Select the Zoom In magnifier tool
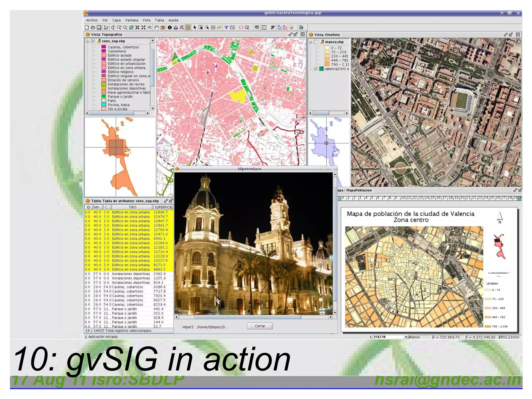The height and width of the screenshot is (399, 532). point(119,28)
